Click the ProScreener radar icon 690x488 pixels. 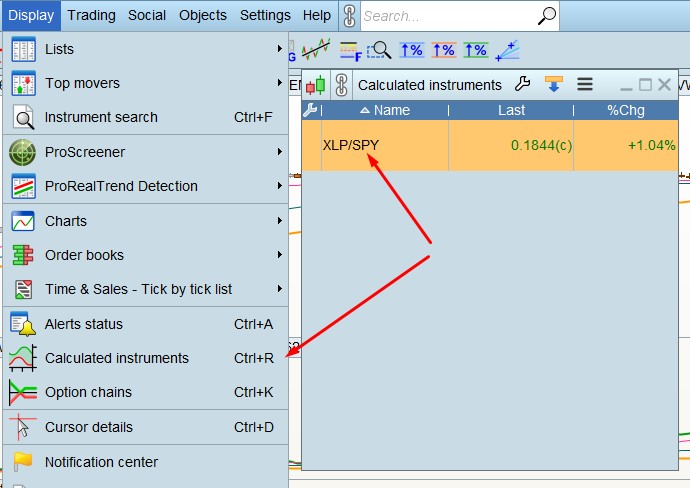[x=22, y=152]
